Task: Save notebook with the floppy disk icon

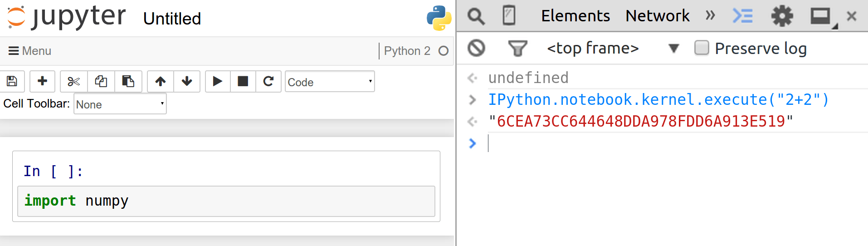Action: (x=12, y=82)
